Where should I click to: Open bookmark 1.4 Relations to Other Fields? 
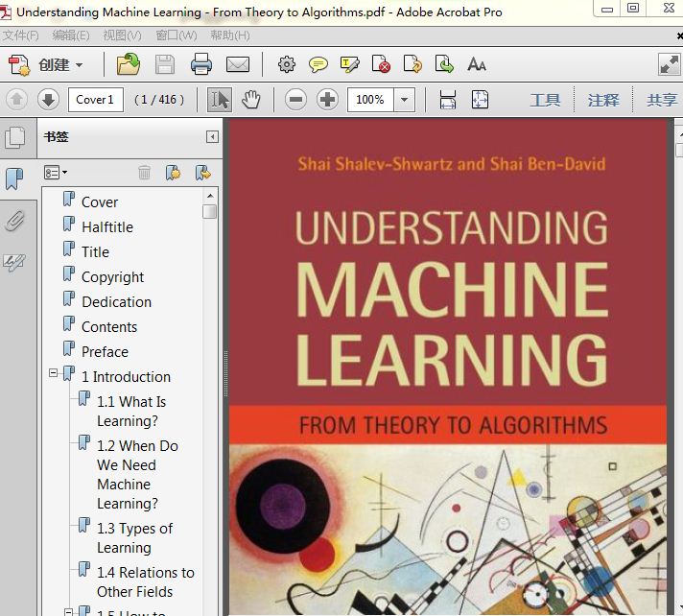(146, 582)
